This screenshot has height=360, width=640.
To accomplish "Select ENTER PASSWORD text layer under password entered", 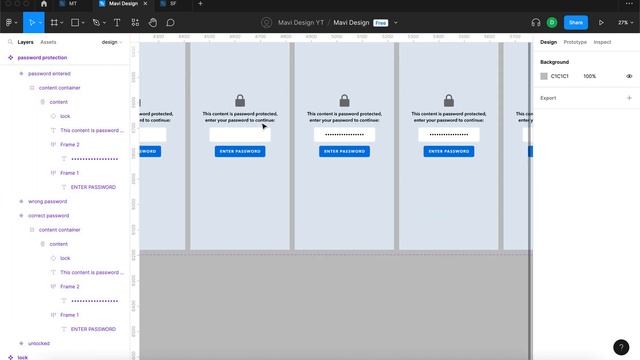I will click(93, 187).
